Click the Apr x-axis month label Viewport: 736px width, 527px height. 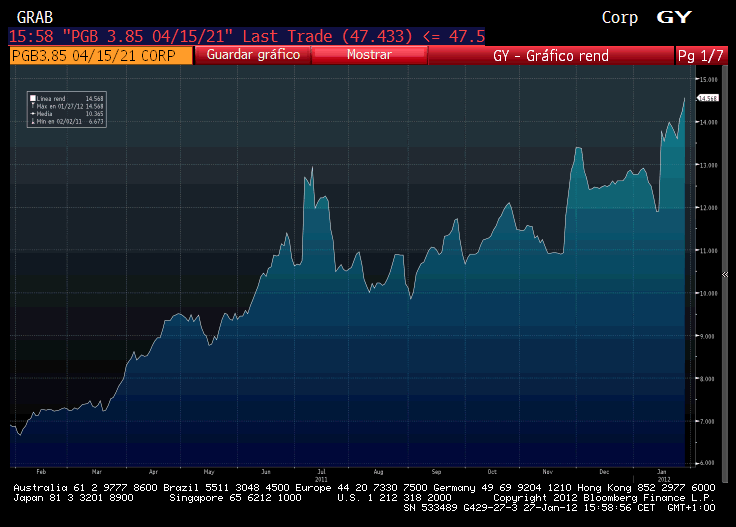coord(153,472)
